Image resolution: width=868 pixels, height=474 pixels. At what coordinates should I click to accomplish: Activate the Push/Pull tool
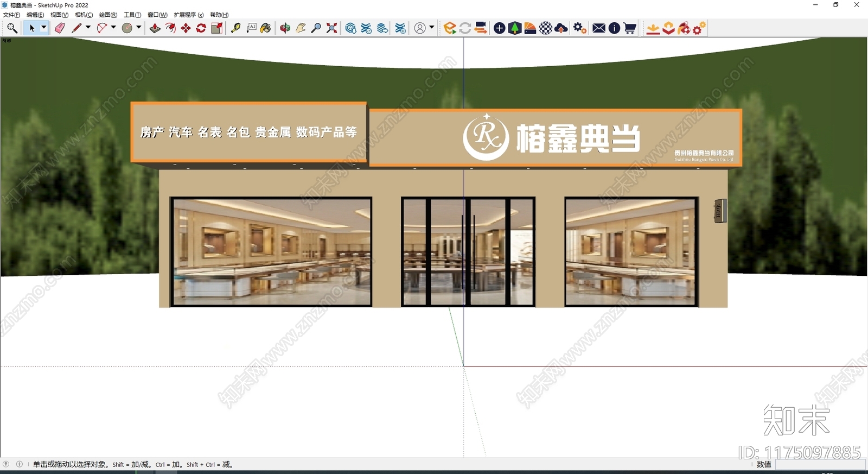point(155,28)
